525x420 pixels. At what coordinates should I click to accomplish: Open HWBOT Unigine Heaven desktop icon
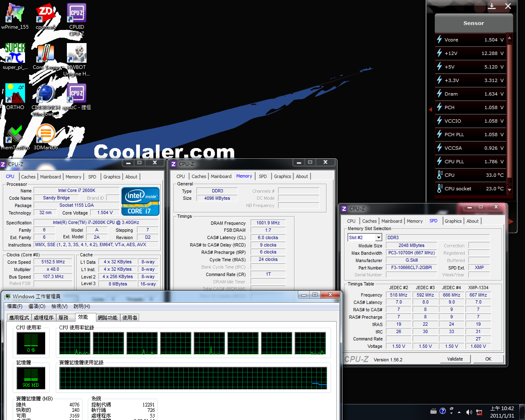[77, 59]
